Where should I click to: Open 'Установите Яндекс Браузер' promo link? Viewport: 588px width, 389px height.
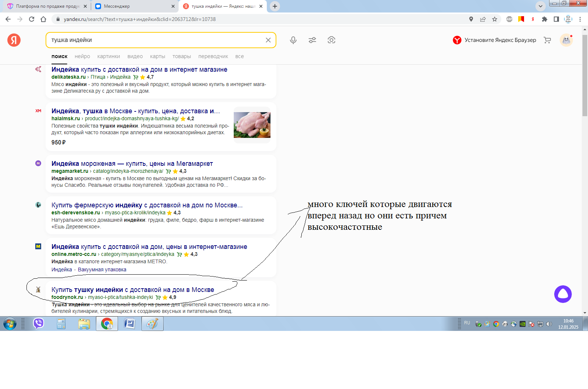click(x=495, y=40)
